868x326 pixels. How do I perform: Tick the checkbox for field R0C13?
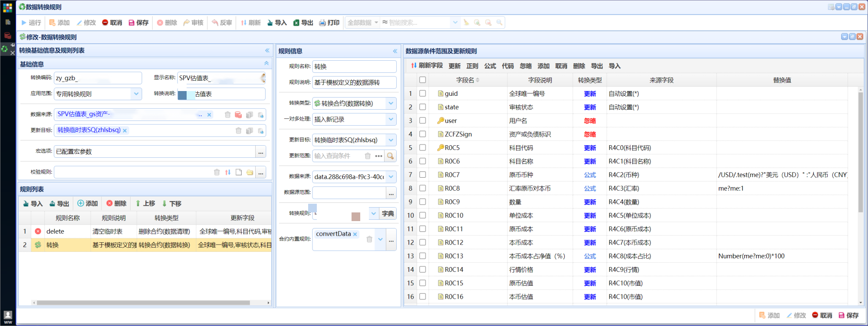pos(423,256)
